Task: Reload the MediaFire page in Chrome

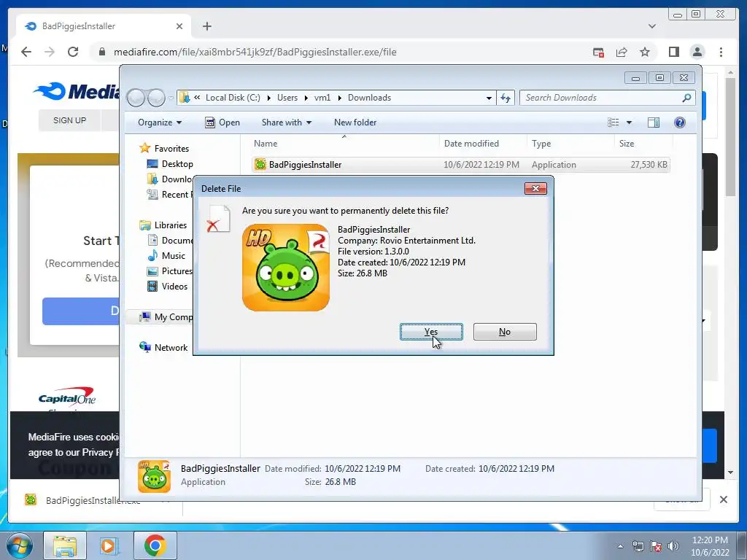Action: coord(73,52)
